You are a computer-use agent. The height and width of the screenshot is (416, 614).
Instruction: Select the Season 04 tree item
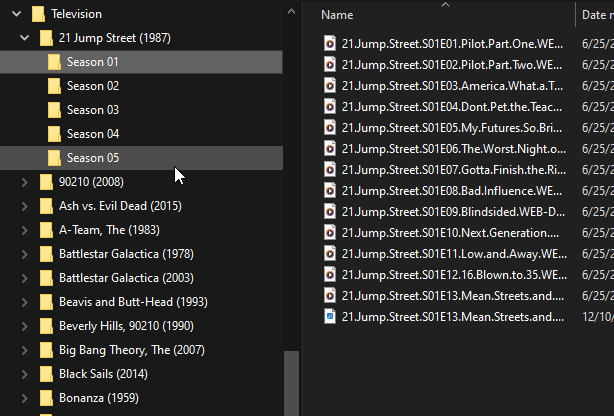coord(141,134)
